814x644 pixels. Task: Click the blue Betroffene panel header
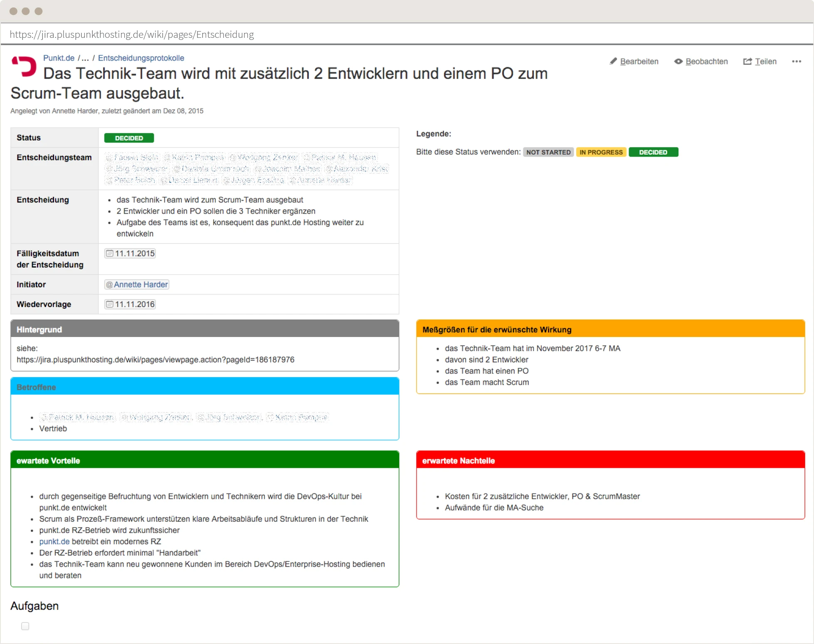205,386
